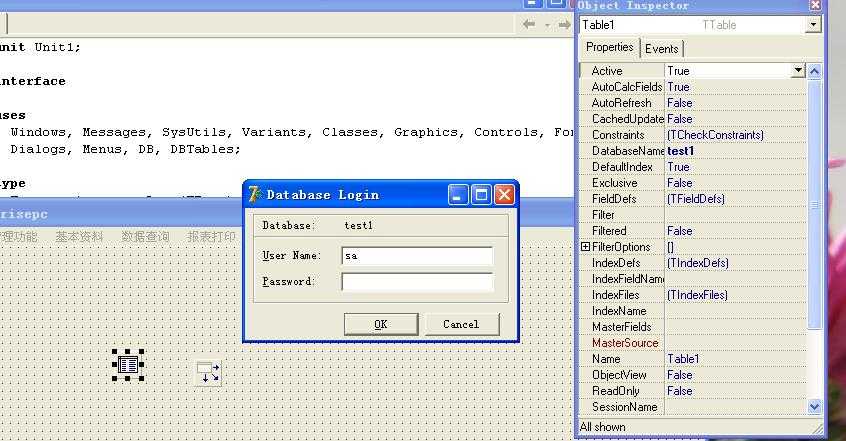Switch to the Properties tab
Image resolution: width=846 pixels, height=441 pixels.
click(x=609, y=48)
